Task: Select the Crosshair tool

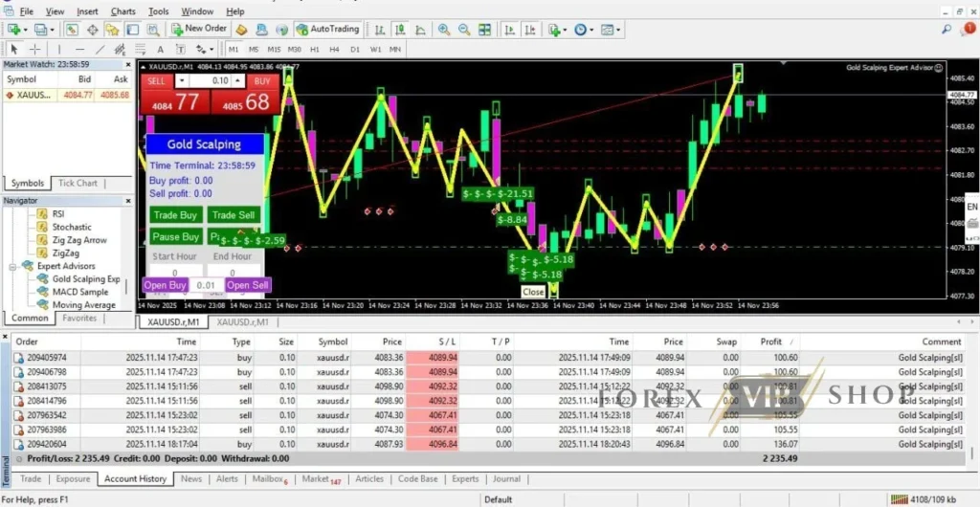Action: [35, 50]
